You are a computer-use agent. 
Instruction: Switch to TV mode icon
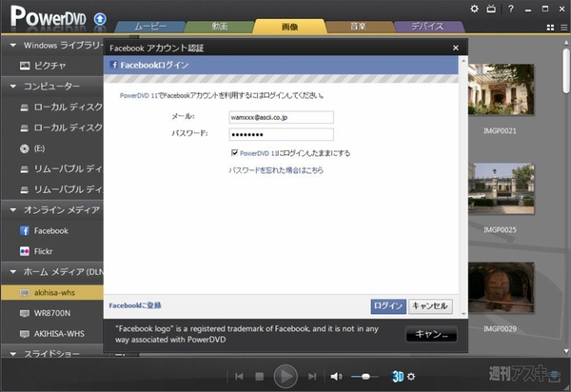pos(491,9)
